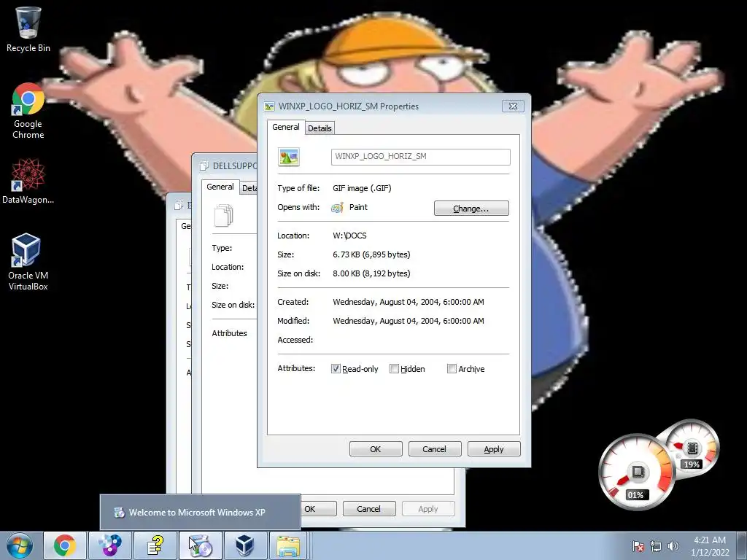Click the Windows XP welcome taskbar icon
Image resolution: width=747 pixels, height=560 pixels.
200,545
